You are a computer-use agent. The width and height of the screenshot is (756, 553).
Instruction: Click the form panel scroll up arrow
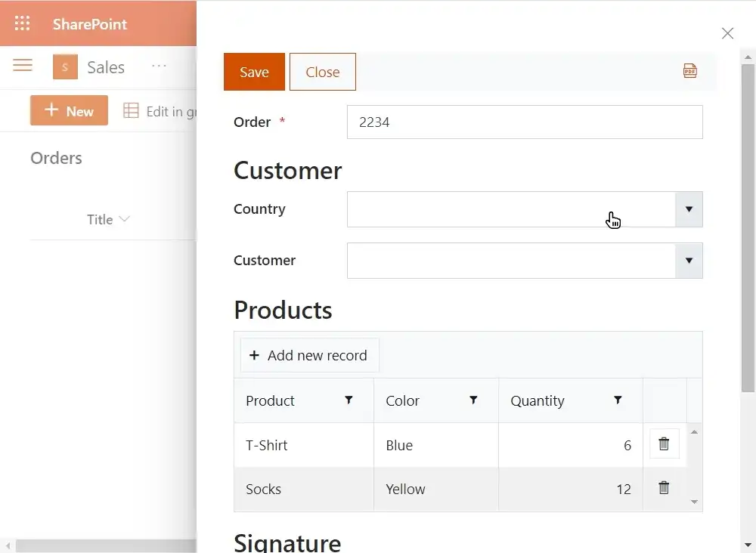click(748, 57)
